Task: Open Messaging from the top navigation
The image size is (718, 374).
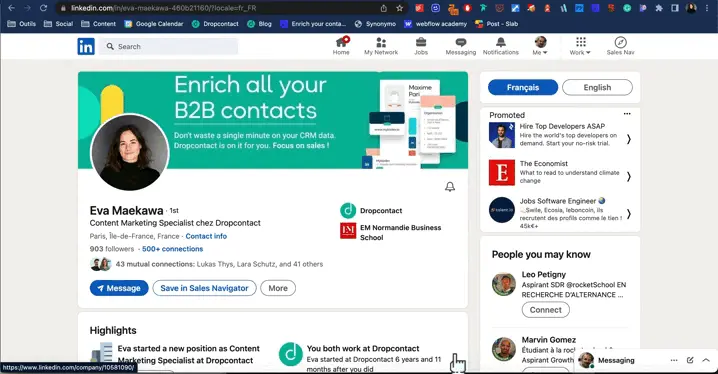Action: [461, 46]
